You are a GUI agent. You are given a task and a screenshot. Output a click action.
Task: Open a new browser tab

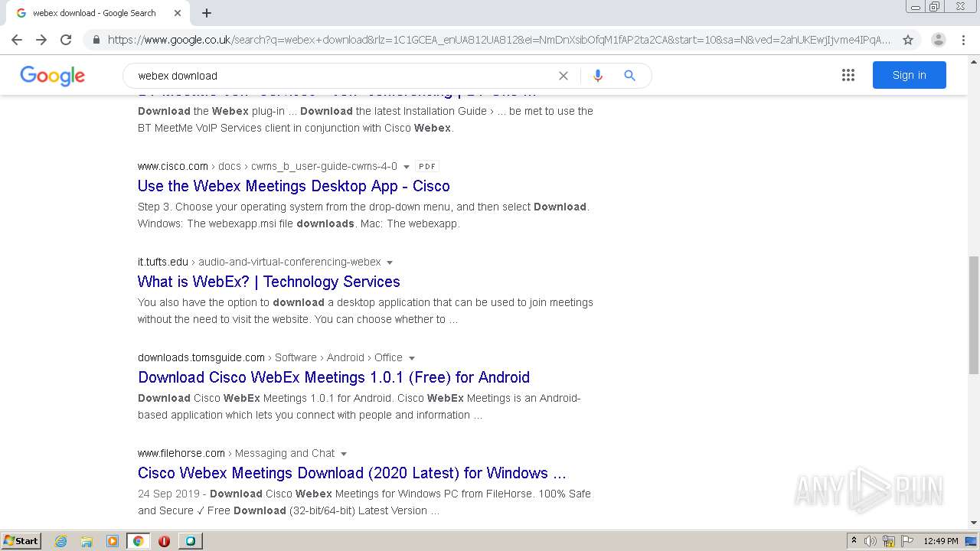tap(207, 13)
